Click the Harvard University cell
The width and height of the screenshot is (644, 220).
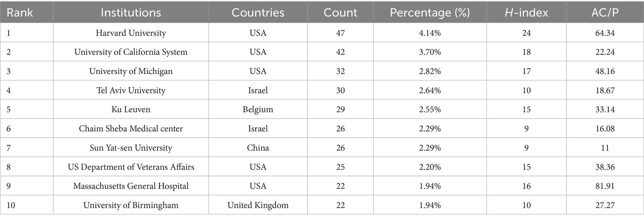(x=131, y=33)
